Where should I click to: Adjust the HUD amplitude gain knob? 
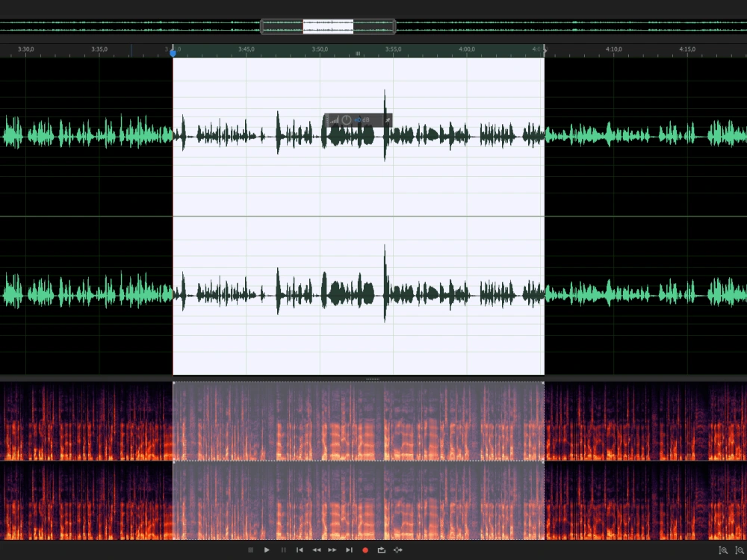point(347,120)
